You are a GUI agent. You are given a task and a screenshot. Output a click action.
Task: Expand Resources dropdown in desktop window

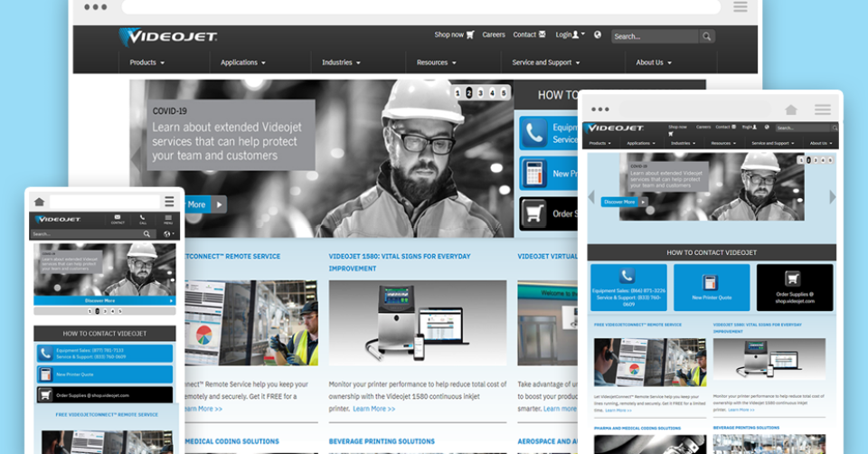pos(436,62)
